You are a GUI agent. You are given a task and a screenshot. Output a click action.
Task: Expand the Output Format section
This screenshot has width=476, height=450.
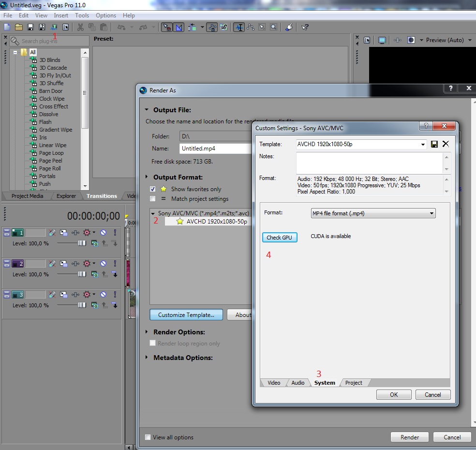(147, 177)
